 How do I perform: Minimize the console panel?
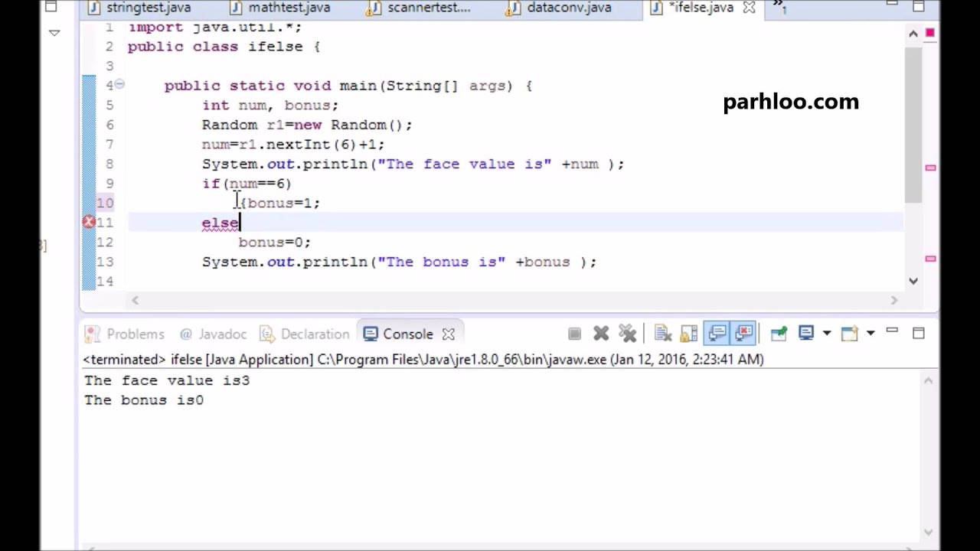(x=892, y=331)
